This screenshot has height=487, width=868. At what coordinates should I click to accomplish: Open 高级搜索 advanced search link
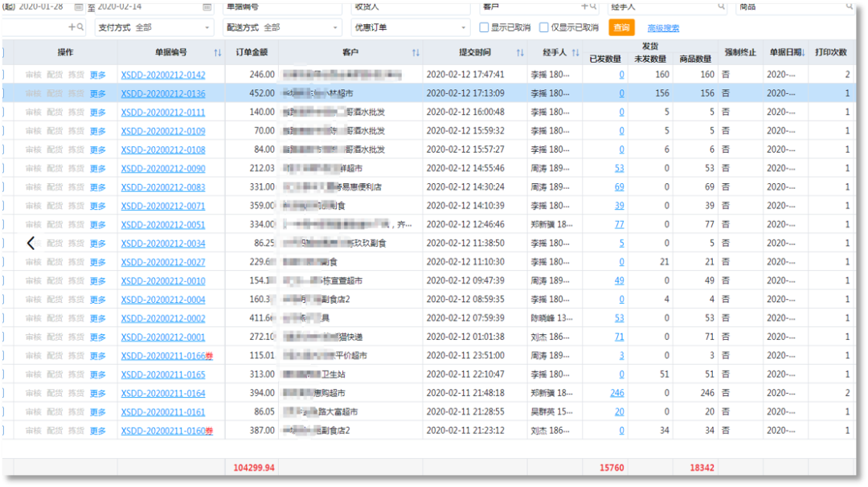coord(663,27)
